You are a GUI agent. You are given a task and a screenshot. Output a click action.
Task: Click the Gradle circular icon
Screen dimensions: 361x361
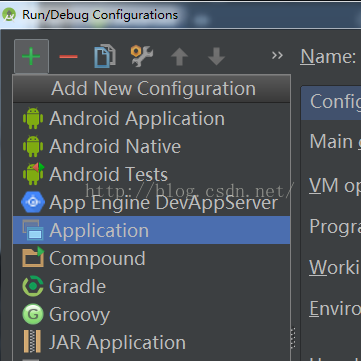tap(33, 286)
